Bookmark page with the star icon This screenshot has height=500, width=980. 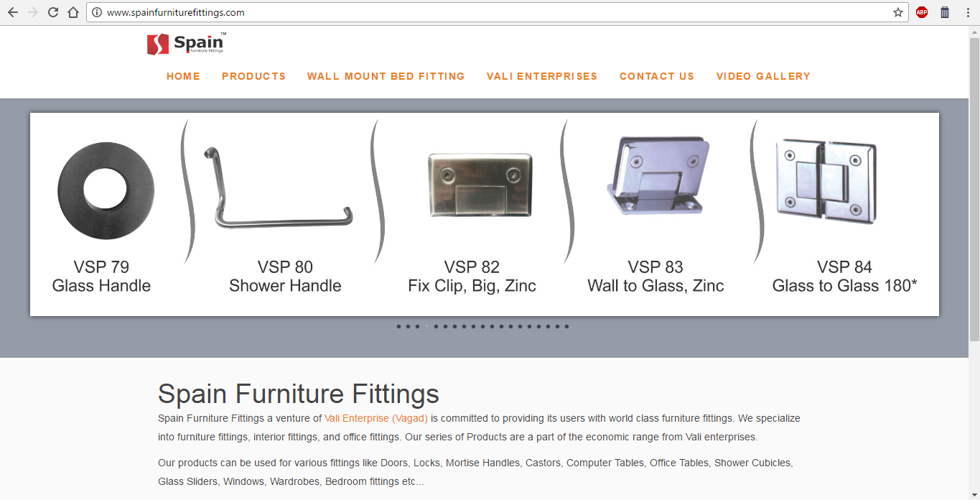(897, 12)
